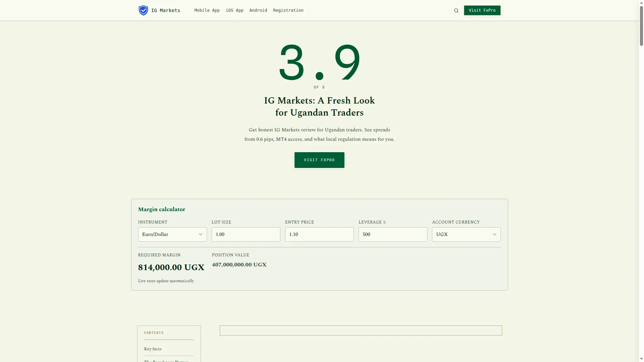Focus the Leverage input field

393,234
